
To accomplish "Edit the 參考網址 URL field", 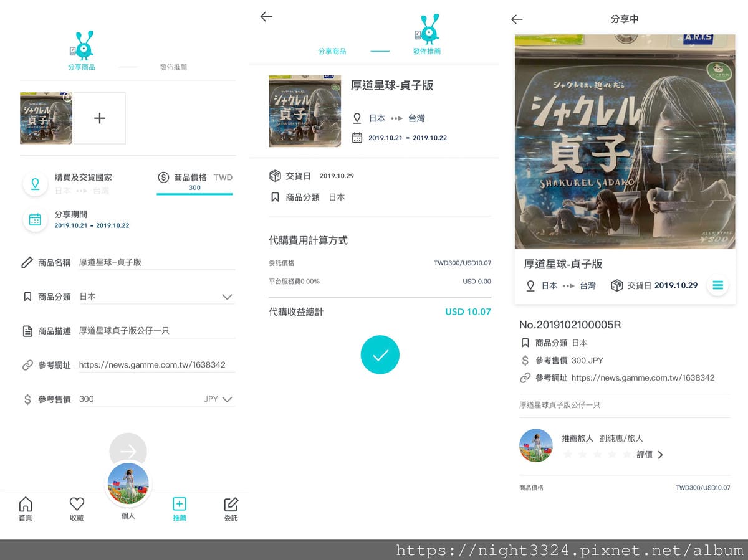I will coord(156,365).
